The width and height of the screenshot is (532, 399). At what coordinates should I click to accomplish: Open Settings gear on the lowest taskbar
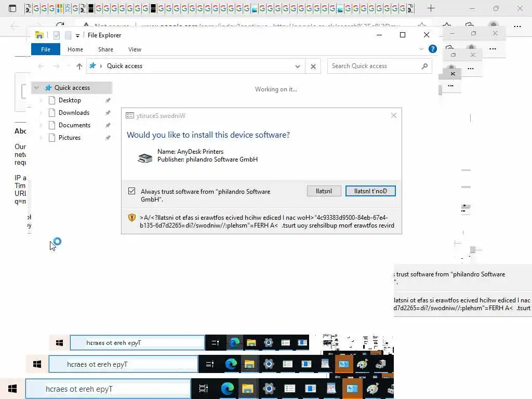pyautogui.click(x=269, y=389)
